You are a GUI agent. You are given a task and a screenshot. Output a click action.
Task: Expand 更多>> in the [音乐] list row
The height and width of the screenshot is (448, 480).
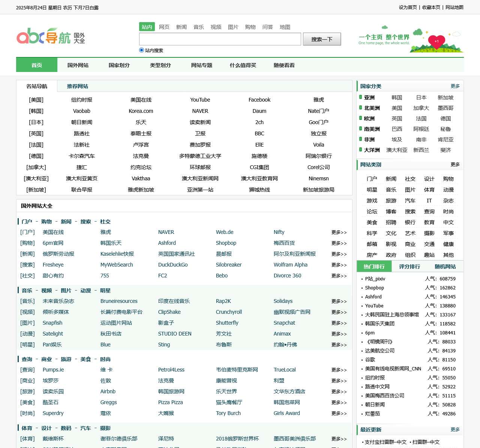point(339,301)
